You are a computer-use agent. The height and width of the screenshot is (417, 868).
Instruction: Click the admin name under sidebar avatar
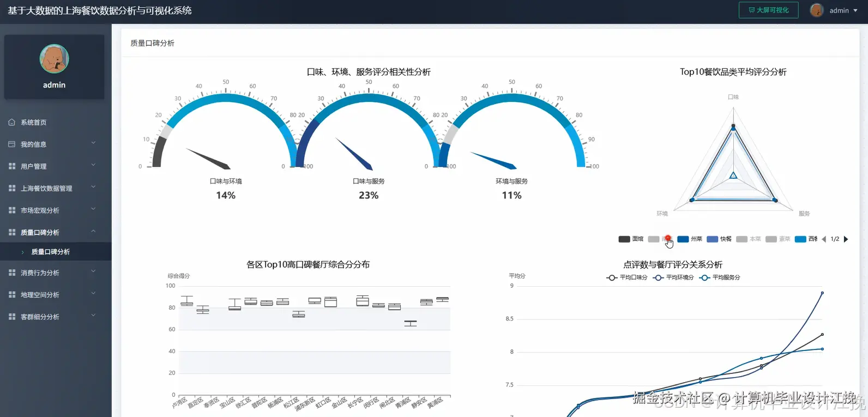pos(54,85)
